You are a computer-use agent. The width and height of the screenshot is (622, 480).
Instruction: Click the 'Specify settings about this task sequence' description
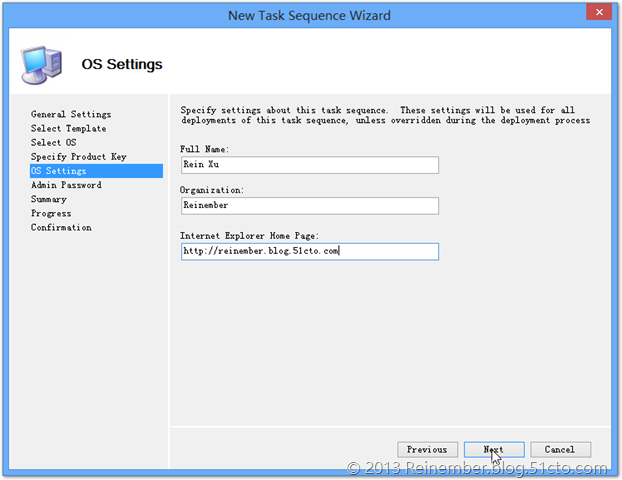385,115
